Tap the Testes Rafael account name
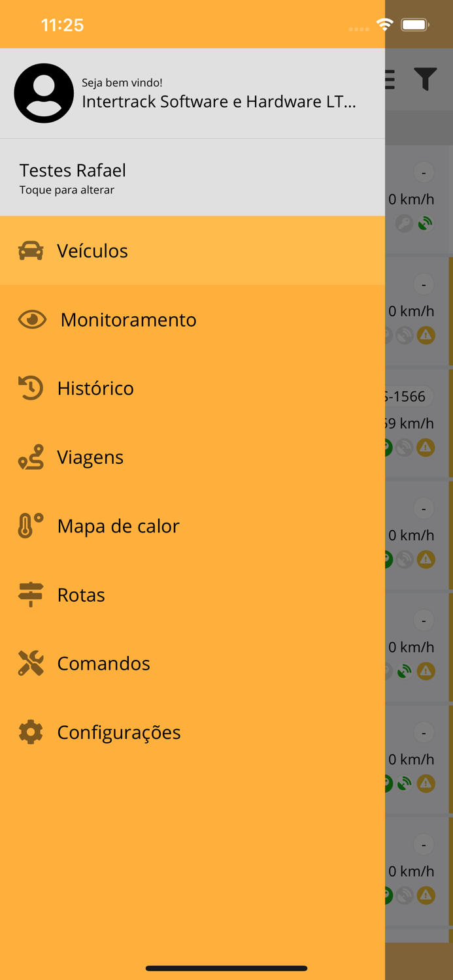Image resolution: width=453 pixels, height=980 pixels. point(72,171)
